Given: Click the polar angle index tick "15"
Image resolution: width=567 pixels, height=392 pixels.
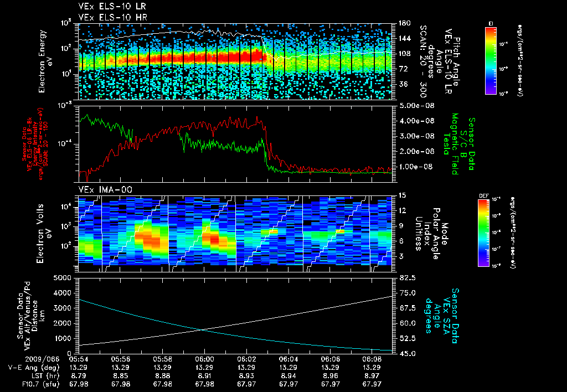Looking at the screenshot, I should coord(402,195).
